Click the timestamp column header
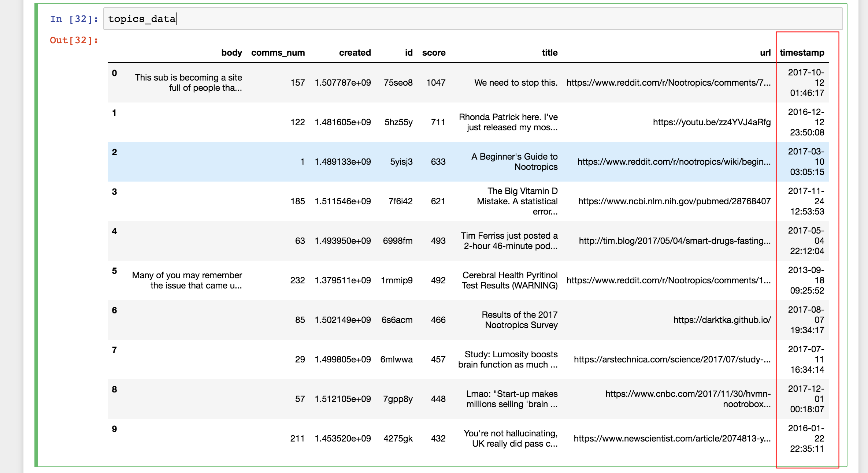 (x=803, y=53)
